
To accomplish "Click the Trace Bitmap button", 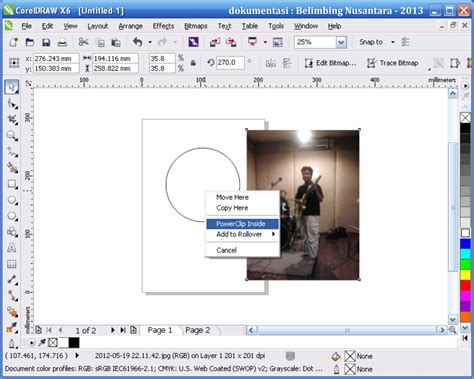I will (x=393, y=63).
